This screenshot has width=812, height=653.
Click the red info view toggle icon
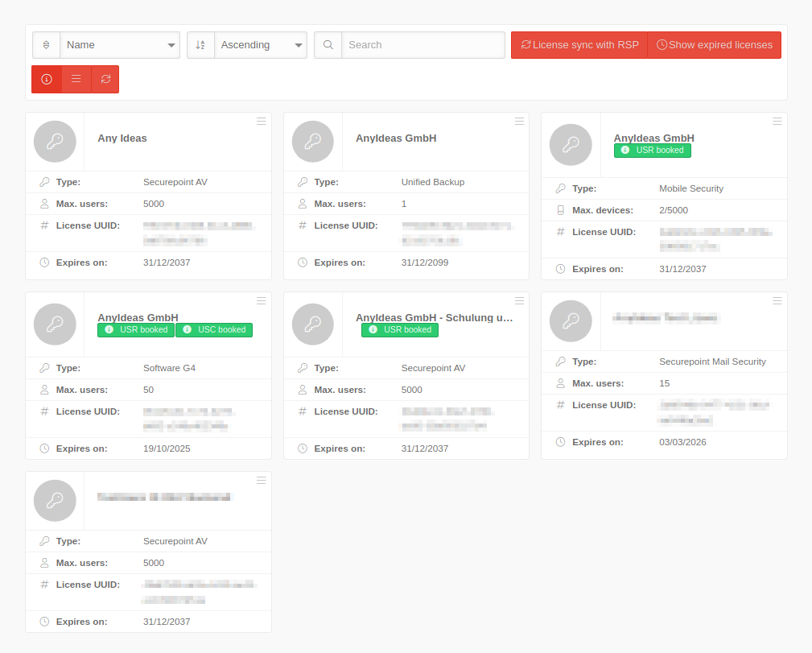[x=47, y=79]
